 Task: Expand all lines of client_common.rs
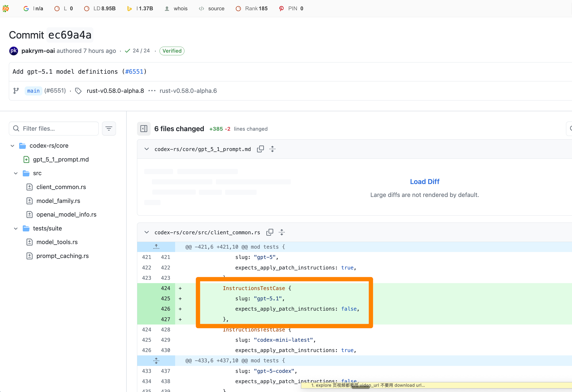pos(282,232)
